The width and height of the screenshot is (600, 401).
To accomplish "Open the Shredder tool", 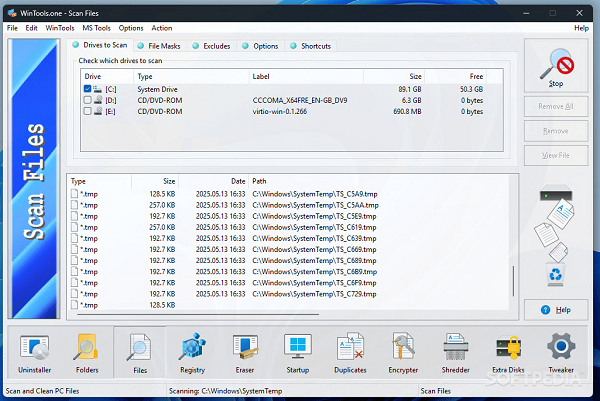I will pos(455,353).
